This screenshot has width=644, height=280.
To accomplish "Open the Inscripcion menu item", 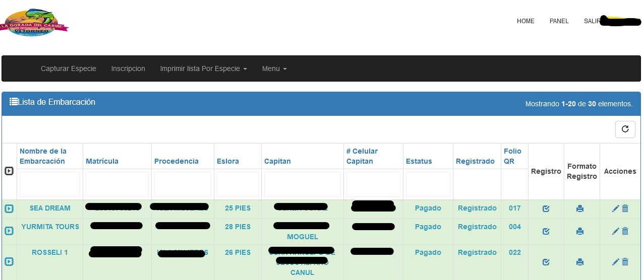I will [x=128, y=68].
